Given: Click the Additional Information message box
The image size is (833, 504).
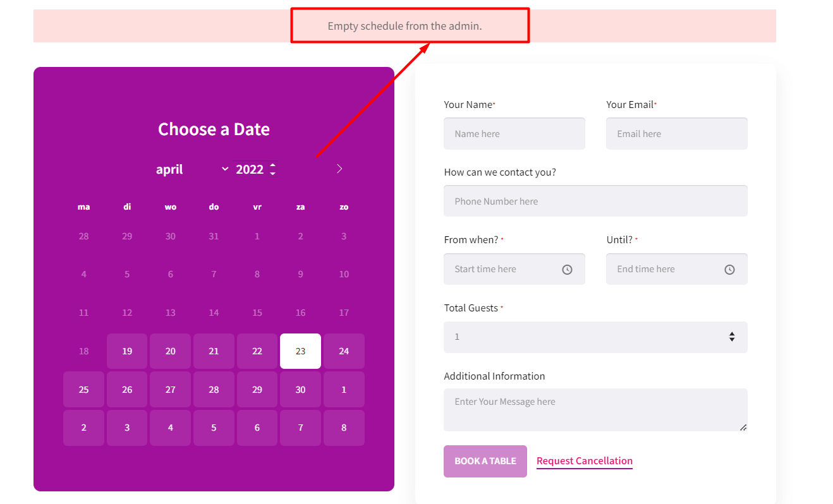Looking at the screenshot, I should (x=595, y=409).
